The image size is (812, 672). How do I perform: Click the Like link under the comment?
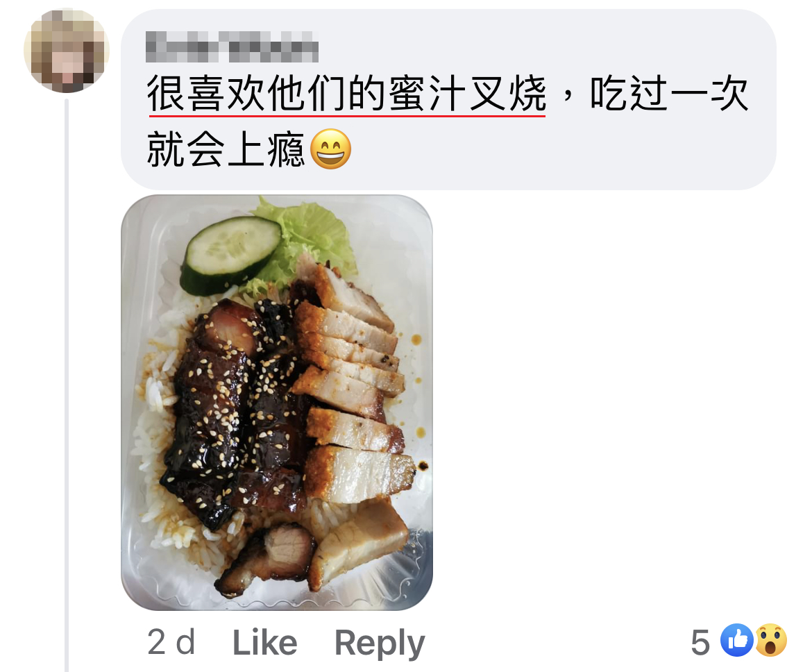(264, 642)
